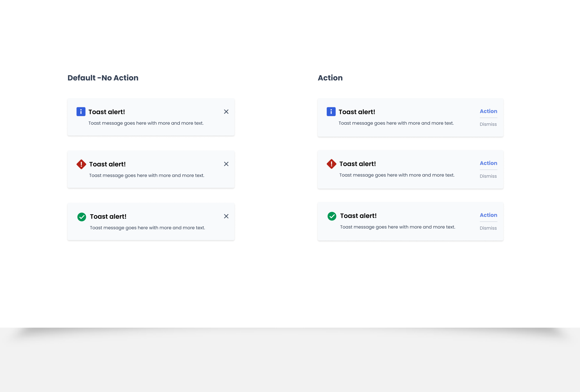The image size is (580, 392).
Task: Dismiss the red error toast with X
Action: [226, 164]
